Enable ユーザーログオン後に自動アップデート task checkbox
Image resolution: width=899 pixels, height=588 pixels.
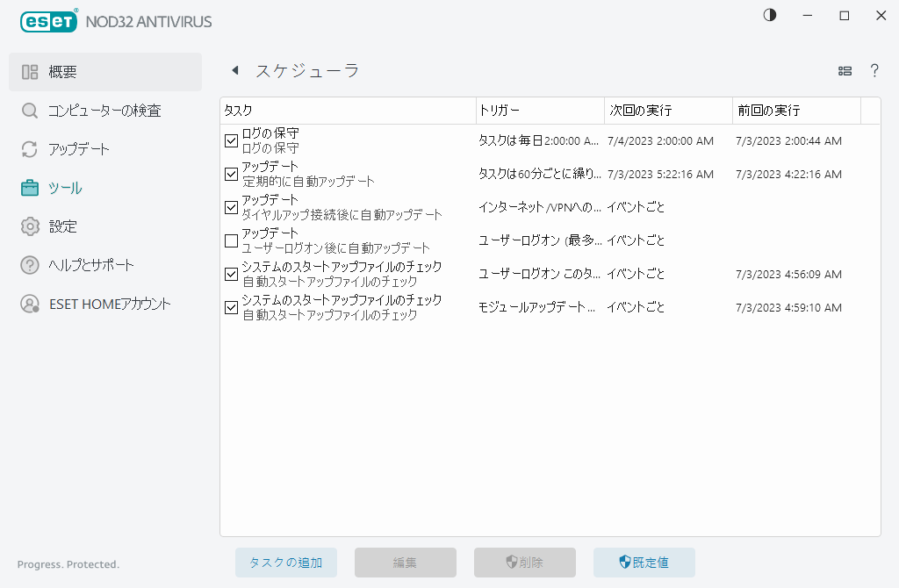231,240
